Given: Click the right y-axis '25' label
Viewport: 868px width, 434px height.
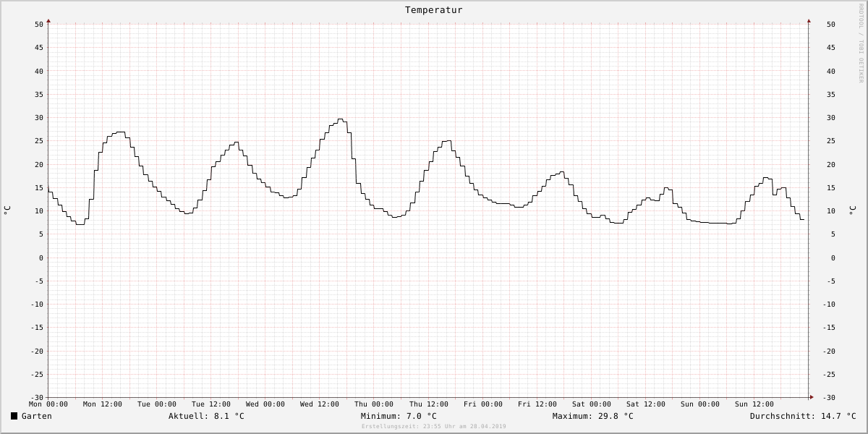Looking at the screenshot, I should (831, 141).
